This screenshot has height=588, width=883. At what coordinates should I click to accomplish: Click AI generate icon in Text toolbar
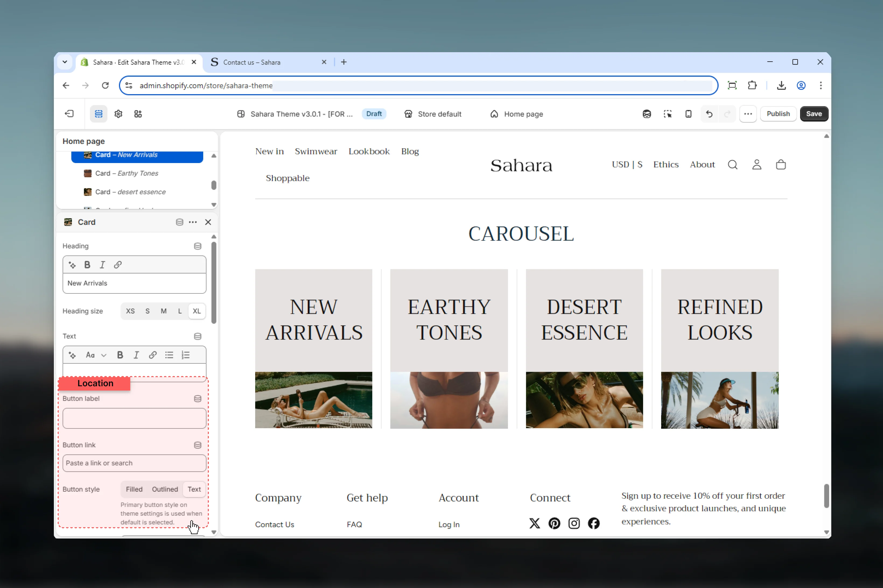click(72, 355)
